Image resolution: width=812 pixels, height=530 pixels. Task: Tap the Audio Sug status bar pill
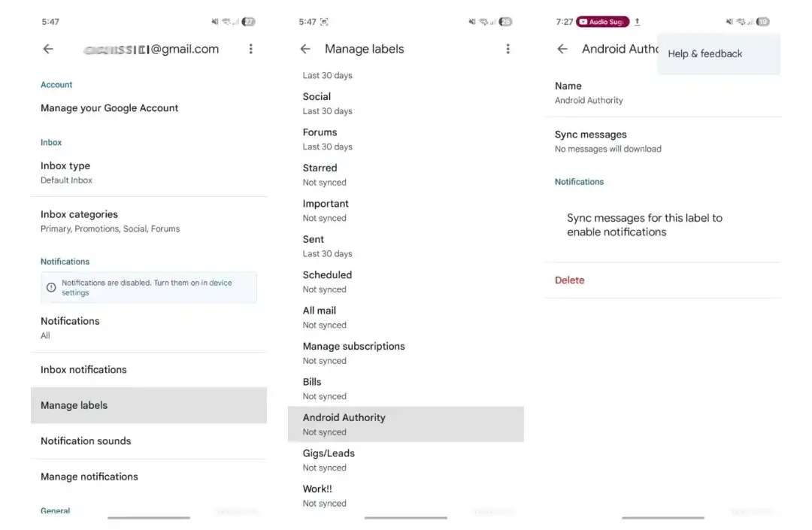click(603, 22)
